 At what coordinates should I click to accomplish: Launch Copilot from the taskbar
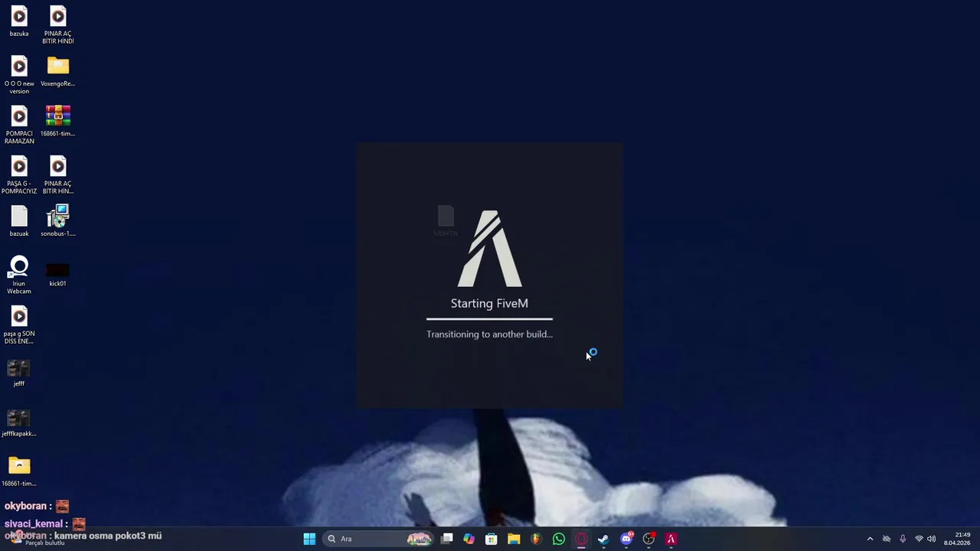point(469,539)
